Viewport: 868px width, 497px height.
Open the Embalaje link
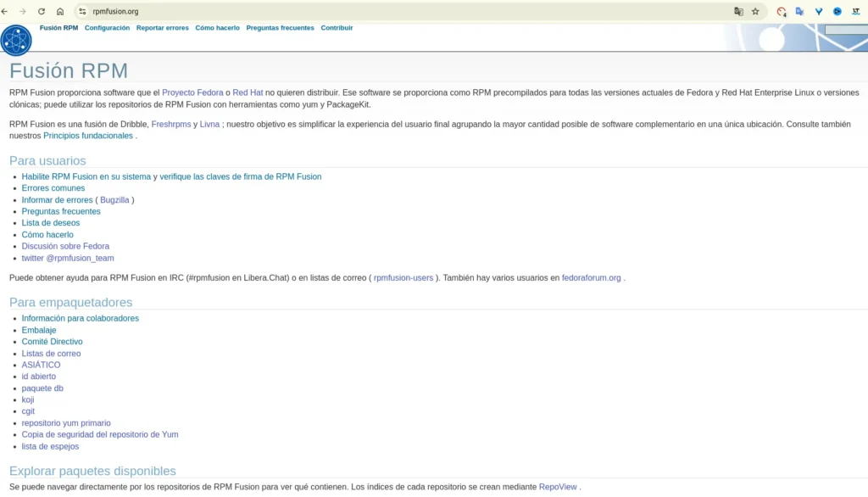tap(39, 330)
